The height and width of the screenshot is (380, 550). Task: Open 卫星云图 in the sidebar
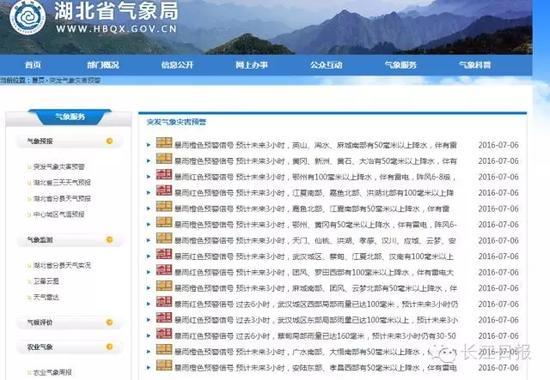point(46,281)
